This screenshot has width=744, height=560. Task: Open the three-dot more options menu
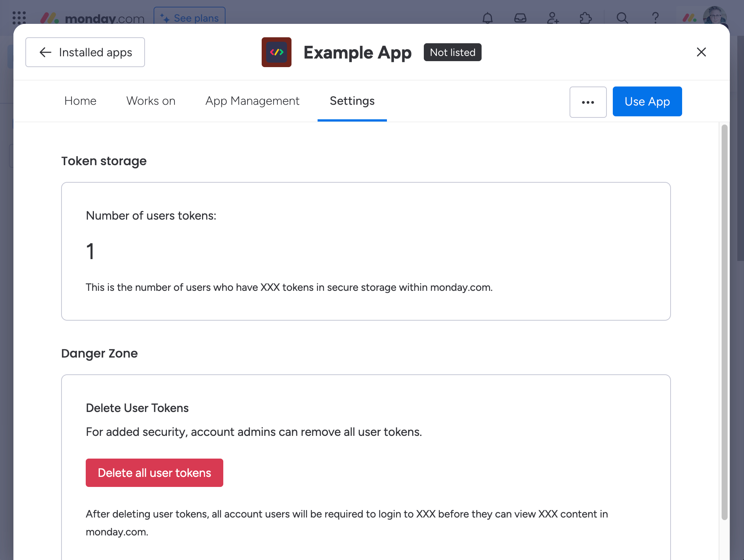click(x=588, y=102)
